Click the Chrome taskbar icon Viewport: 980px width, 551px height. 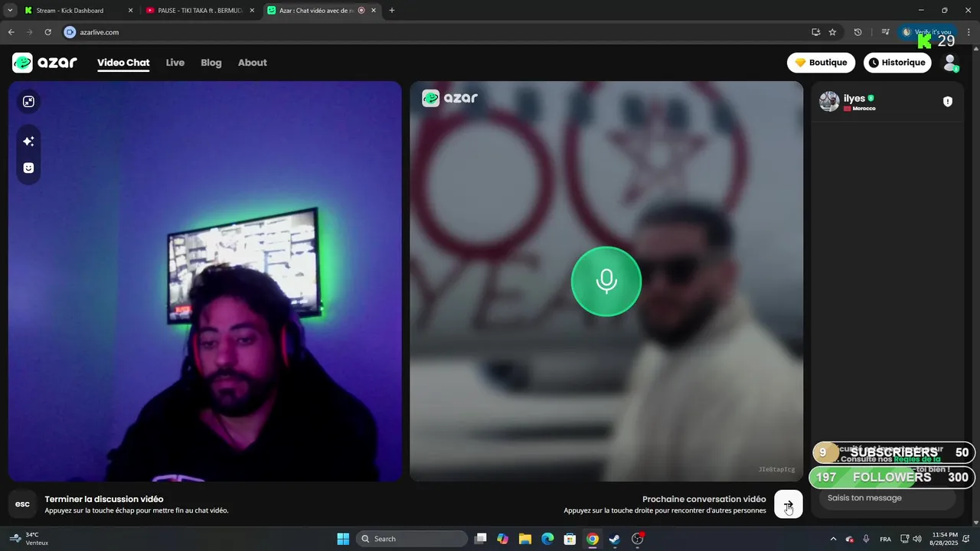pyautogui.click(x=592, y=539)
